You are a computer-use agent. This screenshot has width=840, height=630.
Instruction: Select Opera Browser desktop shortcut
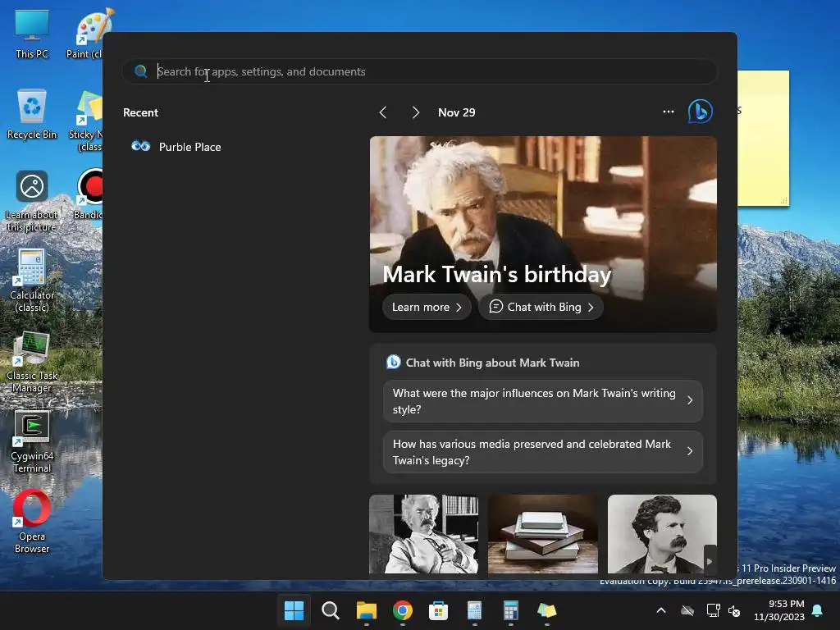pyautogui.click(x=32, y=522)
